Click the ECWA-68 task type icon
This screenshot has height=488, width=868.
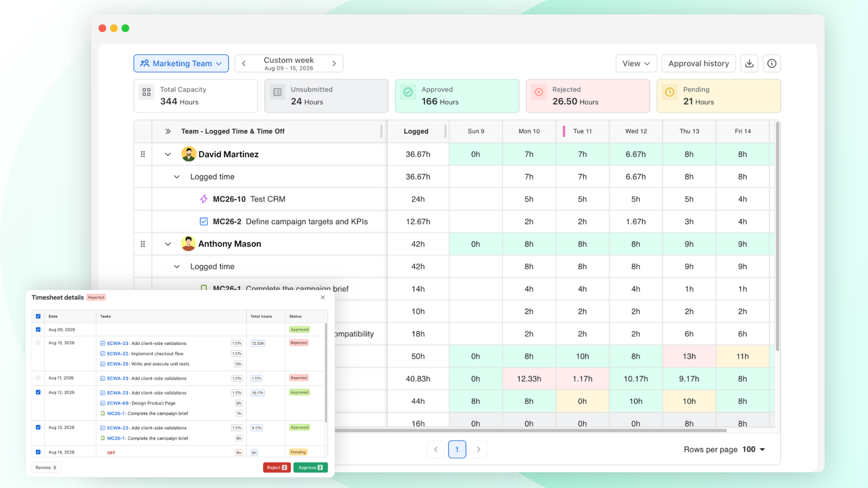[103, 403]
